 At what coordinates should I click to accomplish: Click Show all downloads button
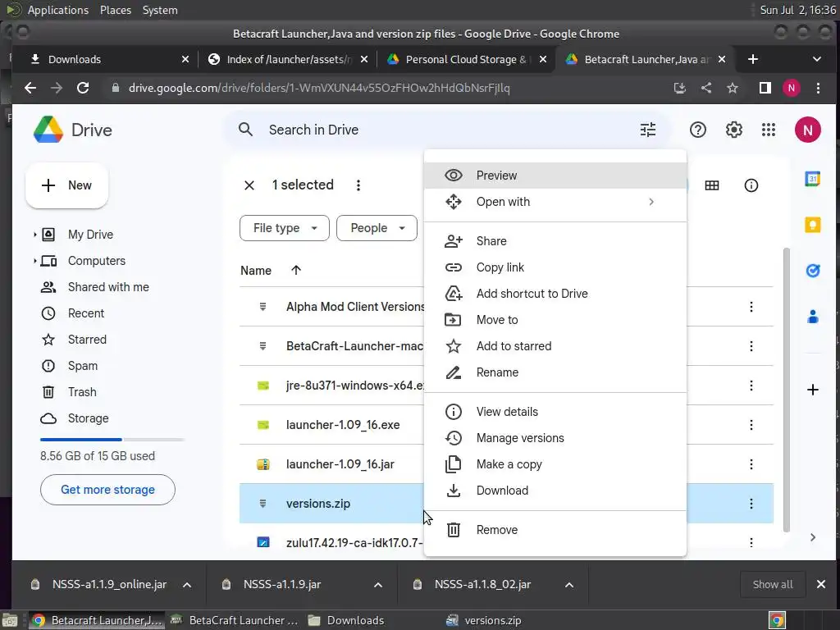tap(773, 584)
